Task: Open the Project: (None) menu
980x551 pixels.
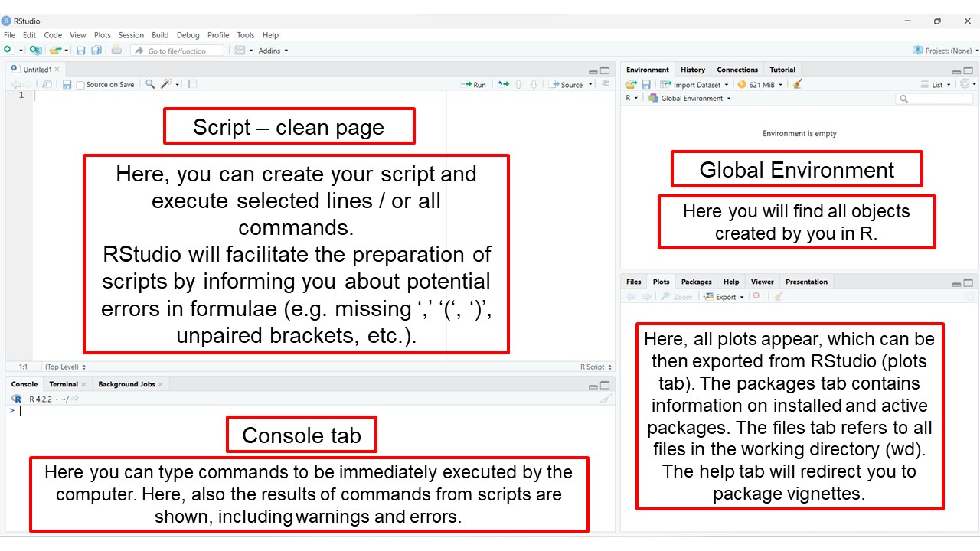Action: click(x=946, y=51)
